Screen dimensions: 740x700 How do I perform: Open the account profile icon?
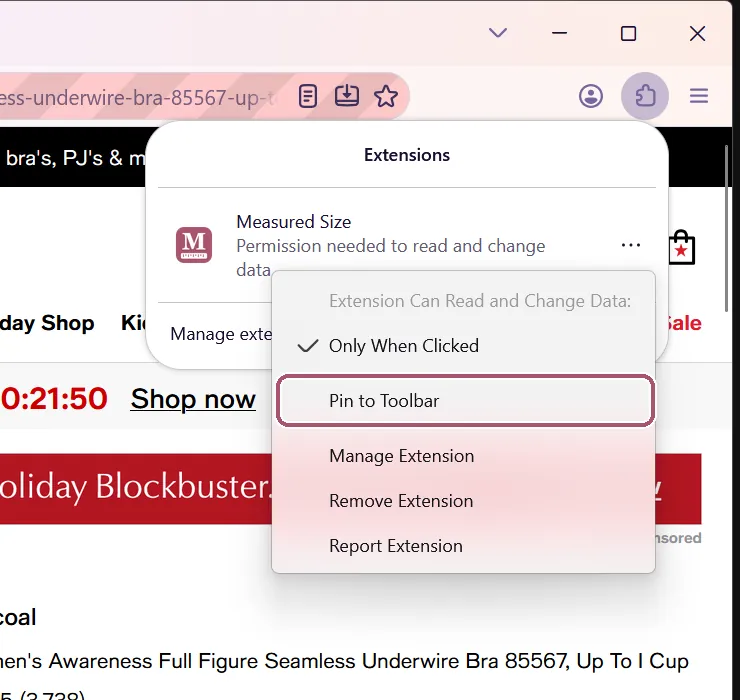pos(591,96)
